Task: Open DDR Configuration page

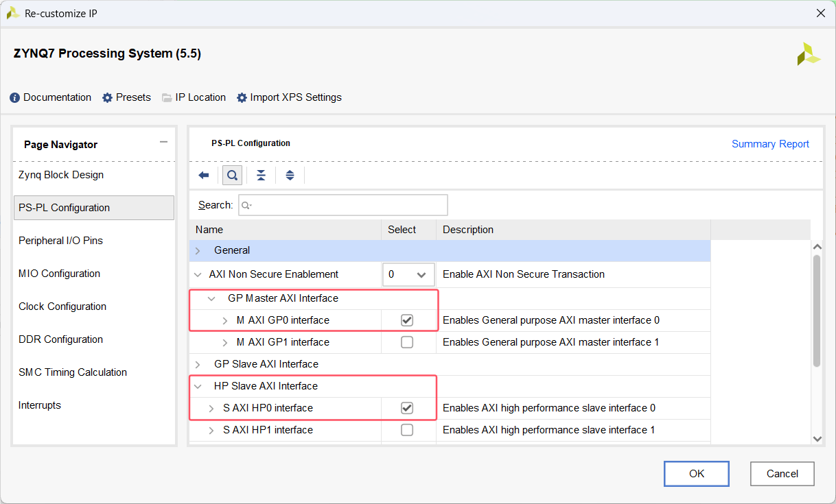Action: [94, 339]
